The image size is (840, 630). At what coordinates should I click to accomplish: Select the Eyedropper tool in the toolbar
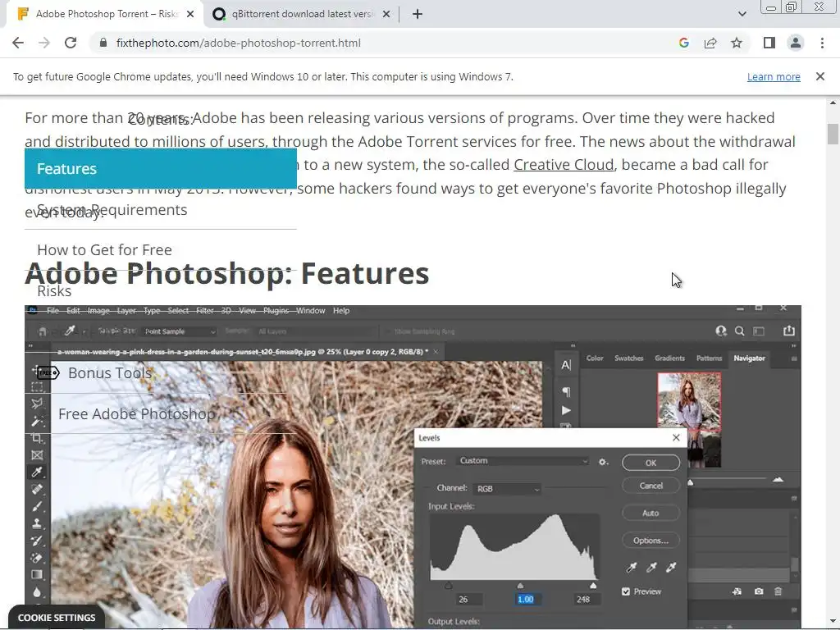(37, 472)
